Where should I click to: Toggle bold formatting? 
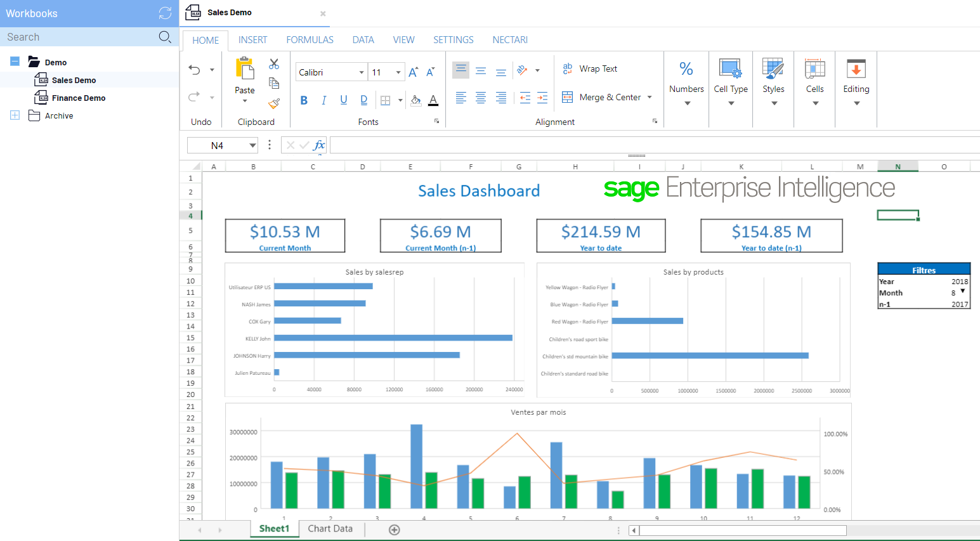(x=304, y=100)
